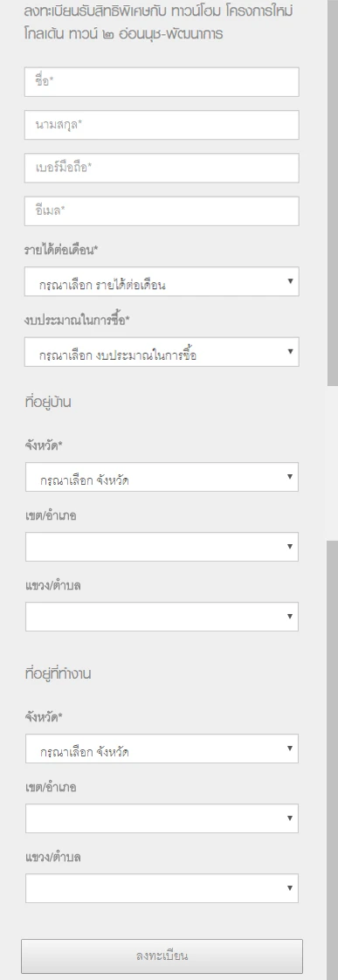Open the รายได้ต่อเดือน monthly income dropdown
338x980 pixels.
[x=162, y=282]
